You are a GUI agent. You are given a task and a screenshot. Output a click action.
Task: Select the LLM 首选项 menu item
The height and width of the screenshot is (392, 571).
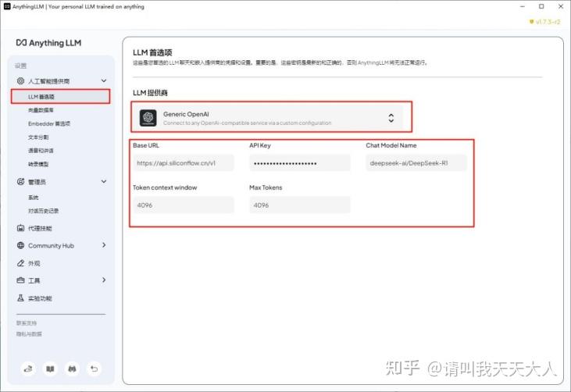point(60,97)
